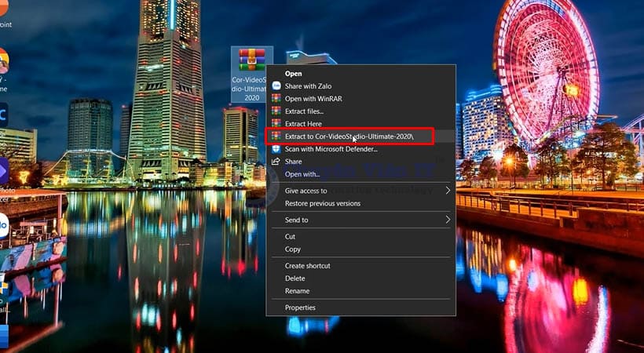Choose Delete from the context menu
This screenshot has width=644, height=353.
(295, 278)
